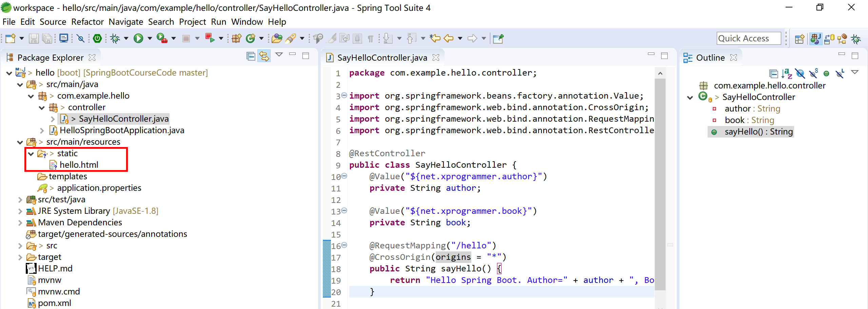Click the Debug bug icon in main toolbar
The image size is (868, 309).
coord(115,39)
